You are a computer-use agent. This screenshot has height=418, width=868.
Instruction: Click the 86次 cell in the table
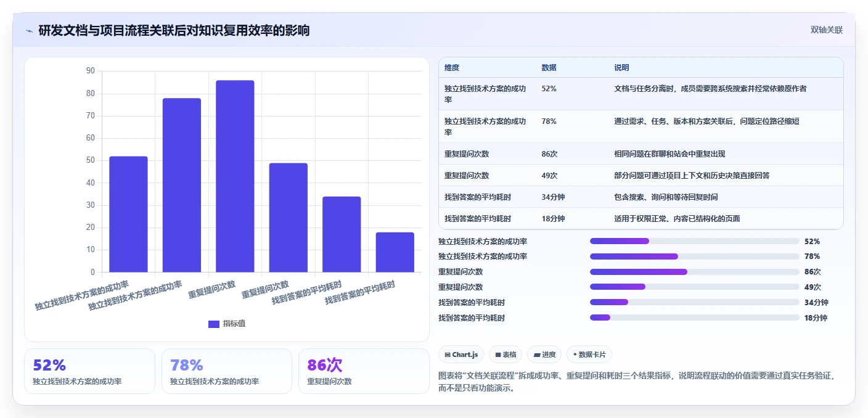[x=549, y=154]
